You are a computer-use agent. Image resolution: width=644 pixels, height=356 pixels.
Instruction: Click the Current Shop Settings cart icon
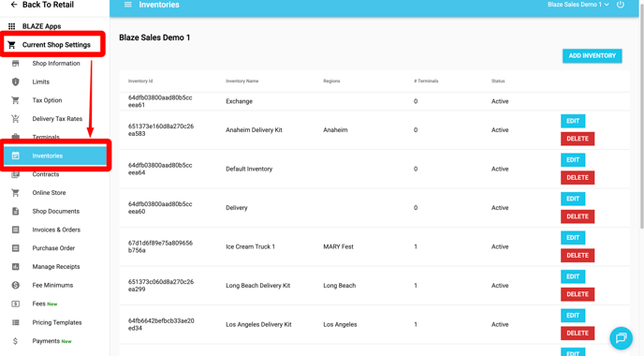click(x=11, y=45)
